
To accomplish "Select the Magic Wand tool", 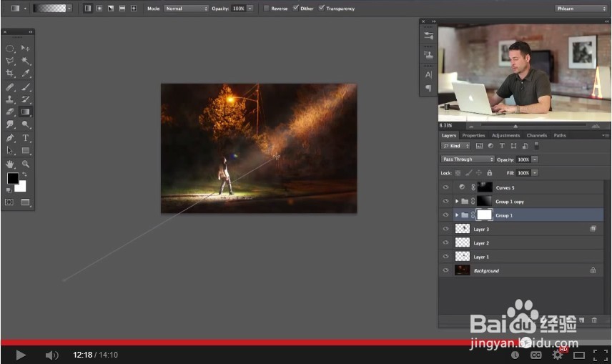I will (25, 61).
